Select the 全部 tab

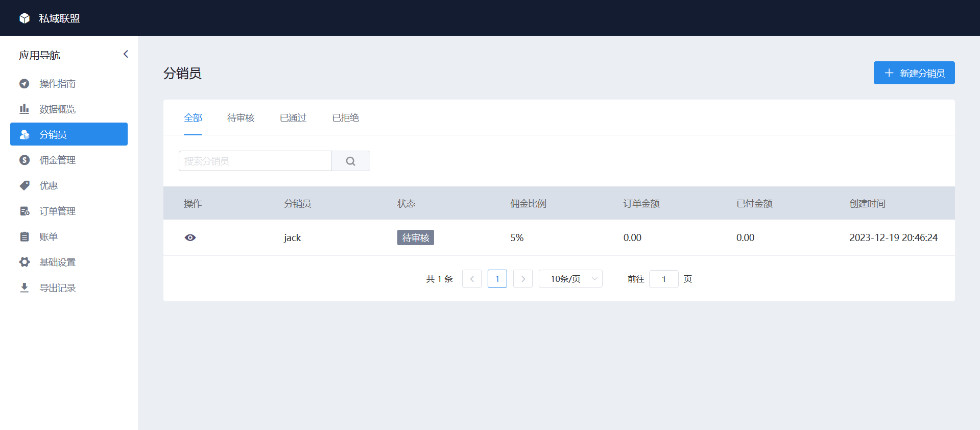[193, 118]
